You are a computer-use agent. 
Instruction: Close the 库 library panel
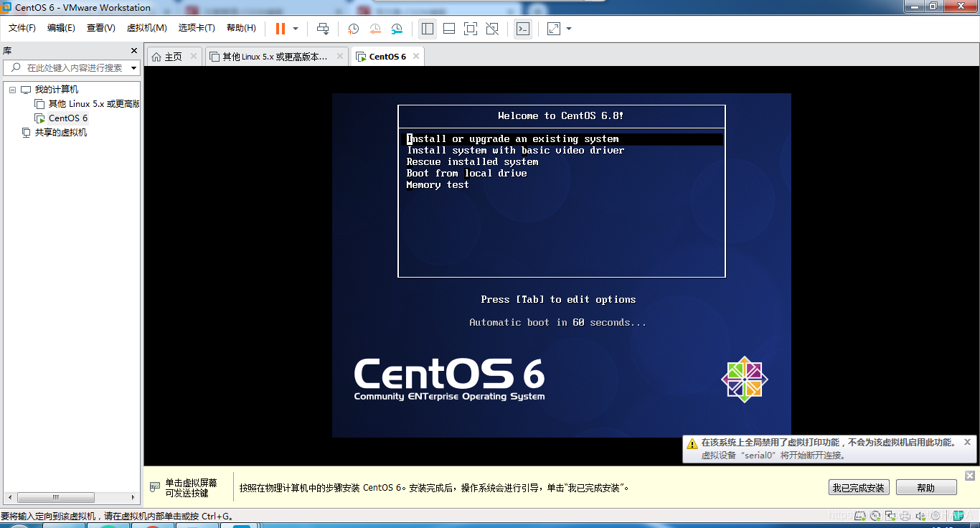coord(133,50)
